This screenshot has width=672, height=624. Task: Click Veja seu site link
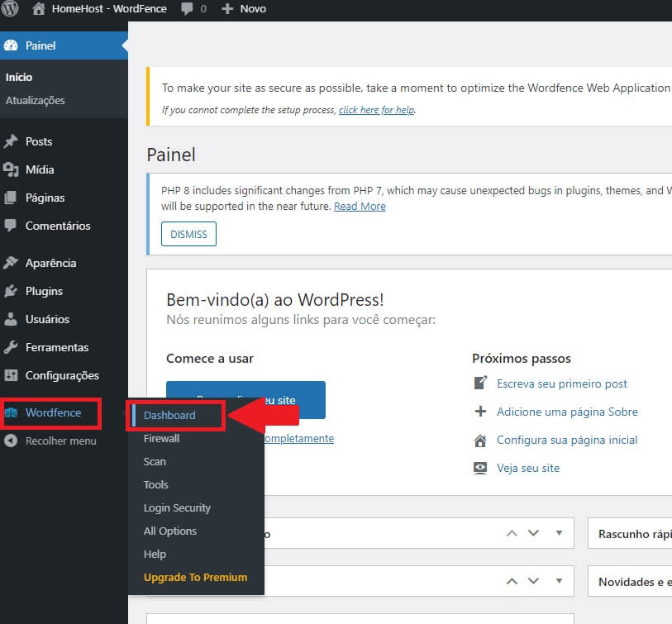(x=528, y=468)
